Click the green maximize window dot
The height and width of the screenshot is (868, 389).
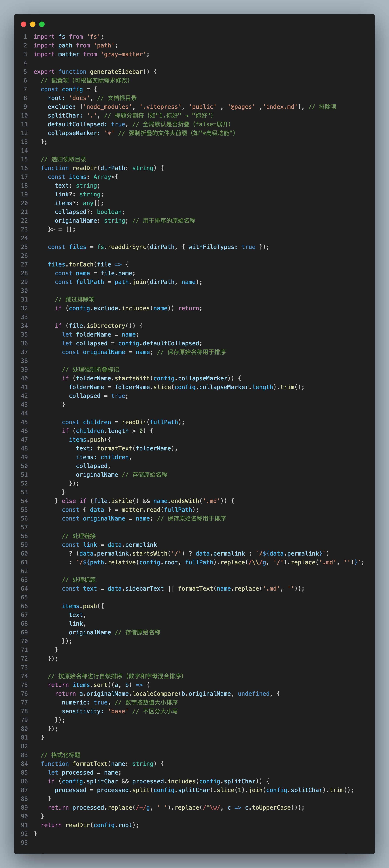click(x=42, y=24)
